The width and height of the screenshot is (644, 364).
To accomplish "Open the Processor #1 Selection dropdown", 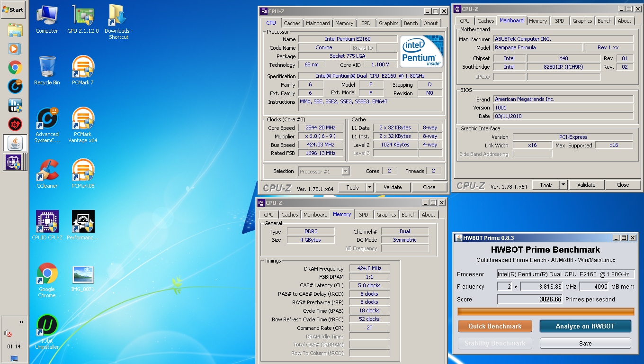I will tap(324, 172).
